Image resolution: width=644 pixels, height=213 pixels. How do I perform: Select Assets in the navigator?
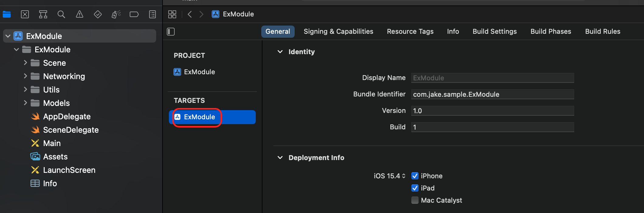tap(55, 157)
